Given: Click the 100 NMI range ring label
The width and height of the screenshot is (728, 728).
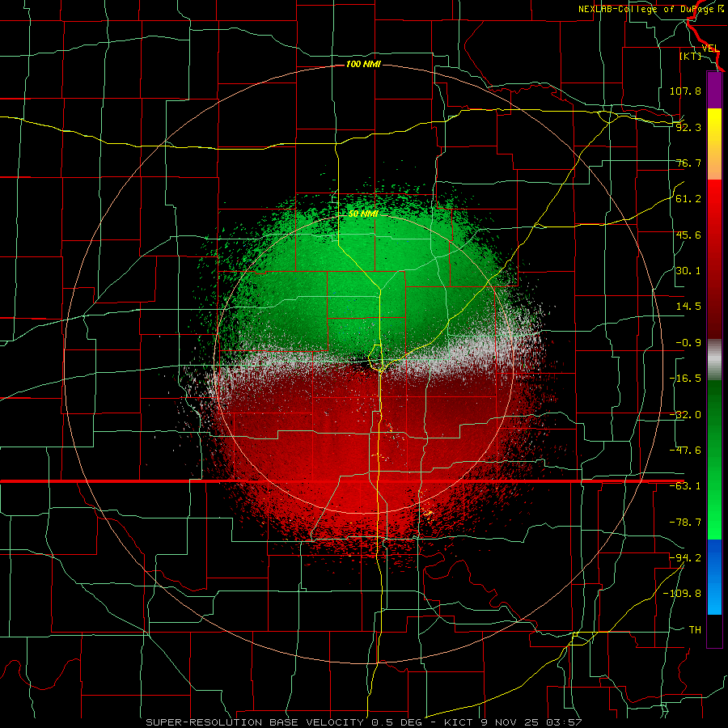Looking at the screenshot, I should coord(363,64).
